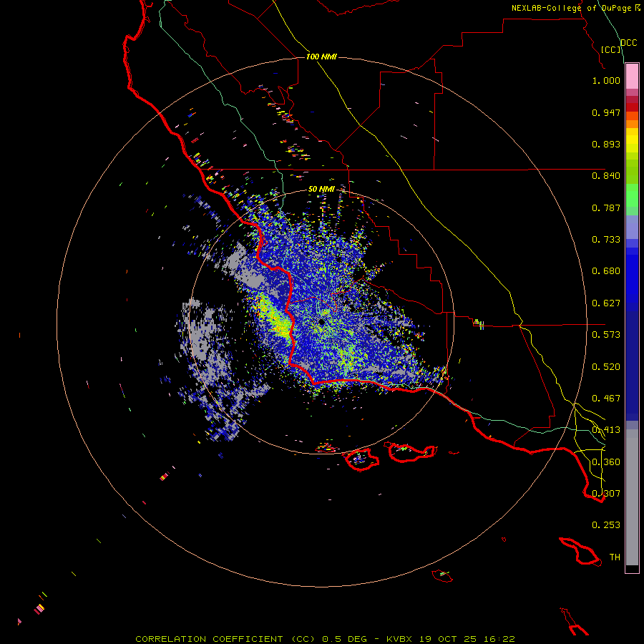The image size is (644, 644).
Task: Click the 0.253 scale value
Action: (x=606, y=525)
